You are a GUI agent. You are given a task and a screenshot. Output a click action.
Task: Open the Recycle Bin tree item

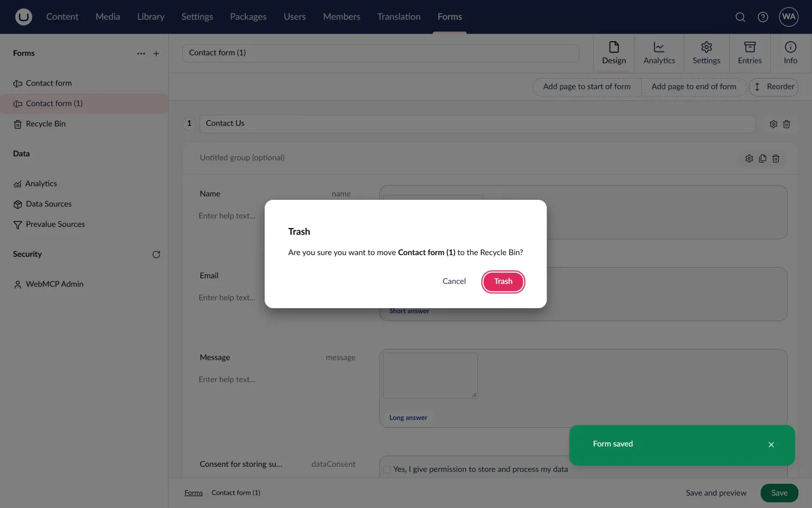pyautogui.click(x=84, y=124)
